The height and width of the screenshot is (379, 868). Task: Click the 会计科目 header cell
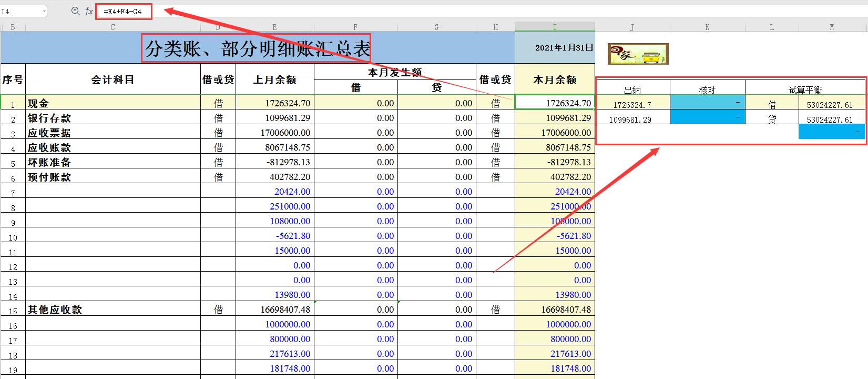(113, 79)
